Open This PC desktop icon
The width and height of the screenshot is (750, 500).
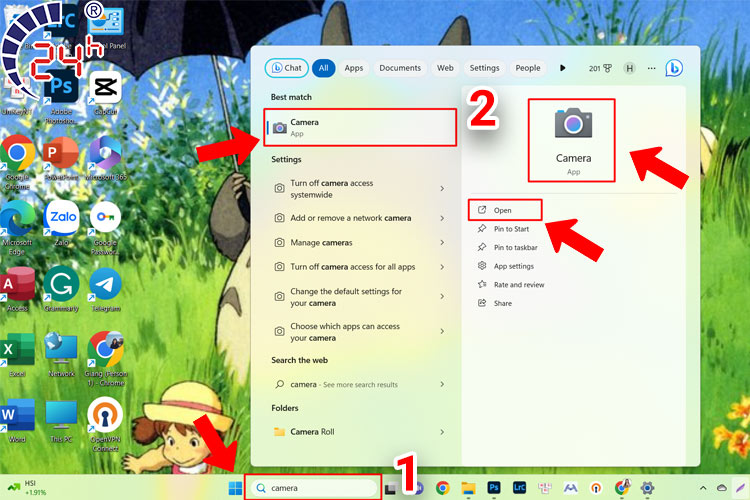(61, 422)
